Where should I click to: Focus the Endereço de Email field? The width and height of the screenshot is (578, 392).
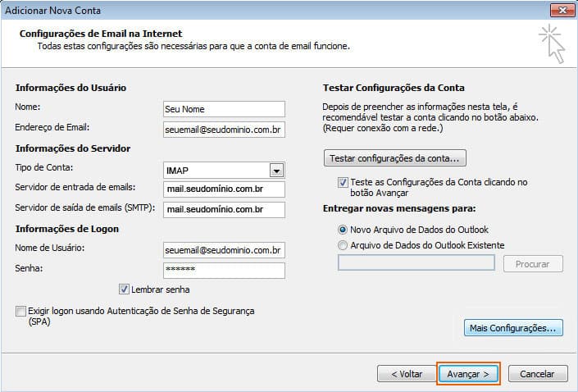pos(224,129)
